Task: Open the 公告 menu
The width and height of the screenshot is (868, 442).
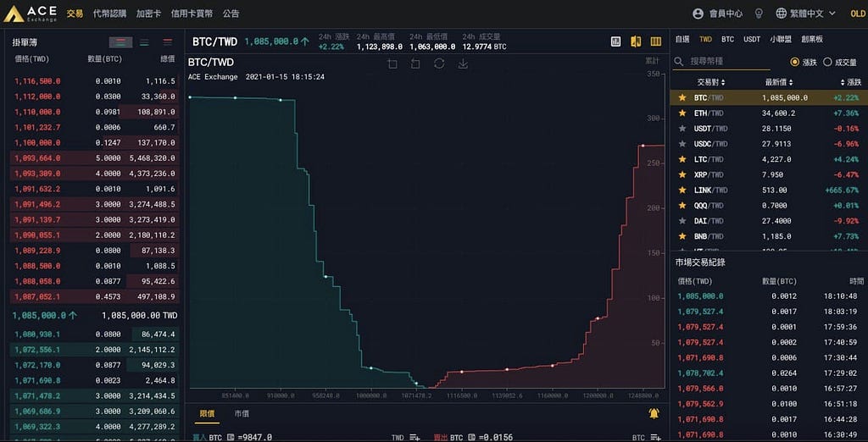Action: [x=231, y=14]
